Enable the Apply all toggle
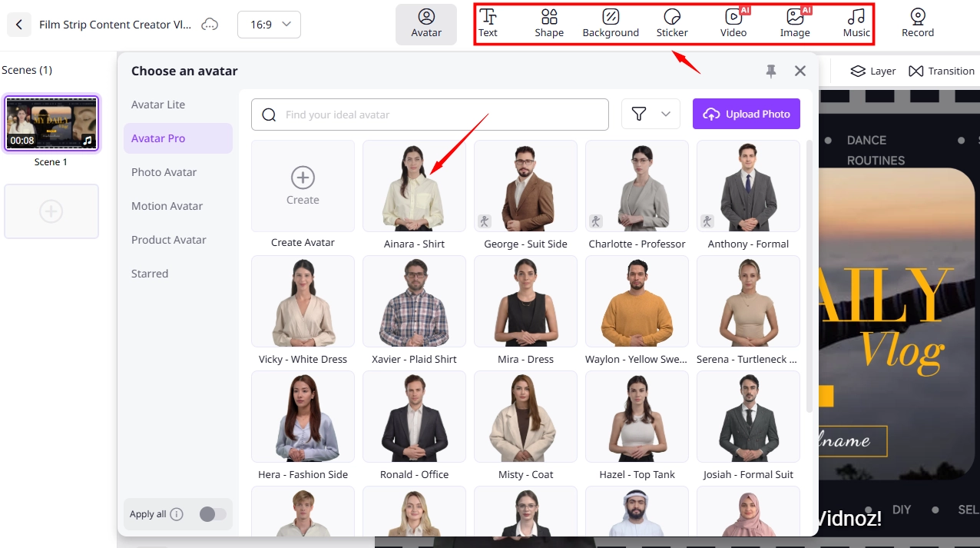Screen dimensions: 980x548 click(x=213, y=513)
